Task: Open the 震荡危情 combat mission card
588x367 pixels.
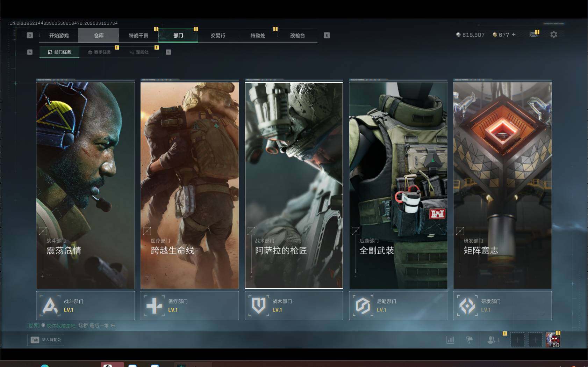Action: [85, 185]
